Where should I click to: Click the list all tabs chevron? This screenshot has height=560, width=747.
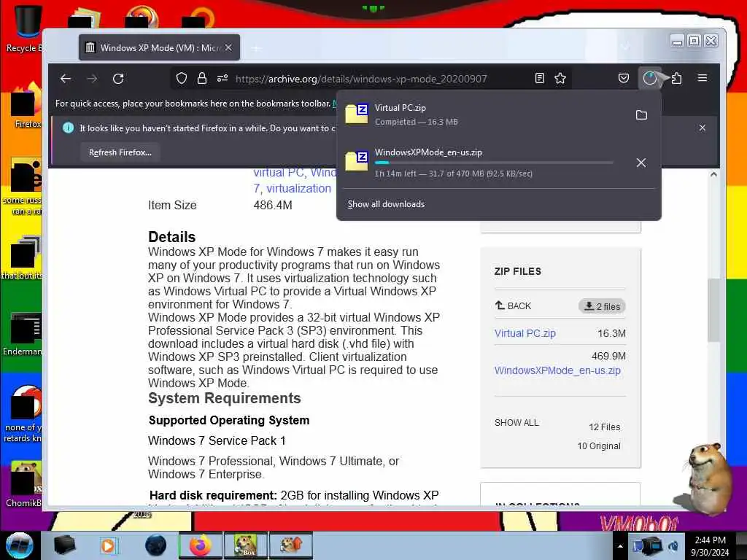[626, 47]
